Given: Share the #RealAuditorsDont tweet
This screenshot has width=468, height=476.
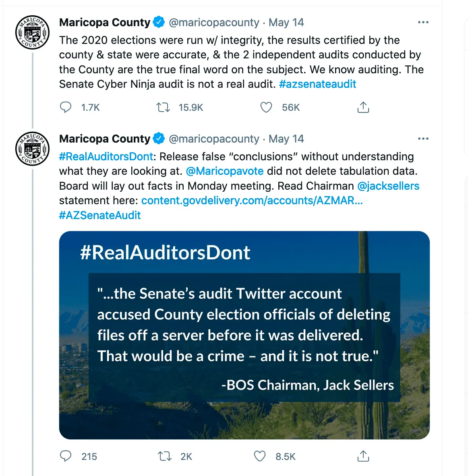Looking at the screenshot, I should tap(363, 456).
